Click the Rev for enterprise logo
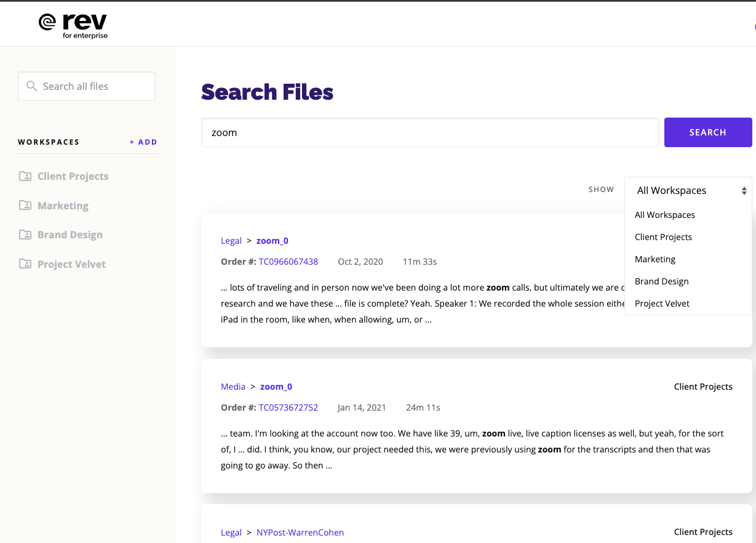Viewport: 756px width, 543px height. pos(73,25)
